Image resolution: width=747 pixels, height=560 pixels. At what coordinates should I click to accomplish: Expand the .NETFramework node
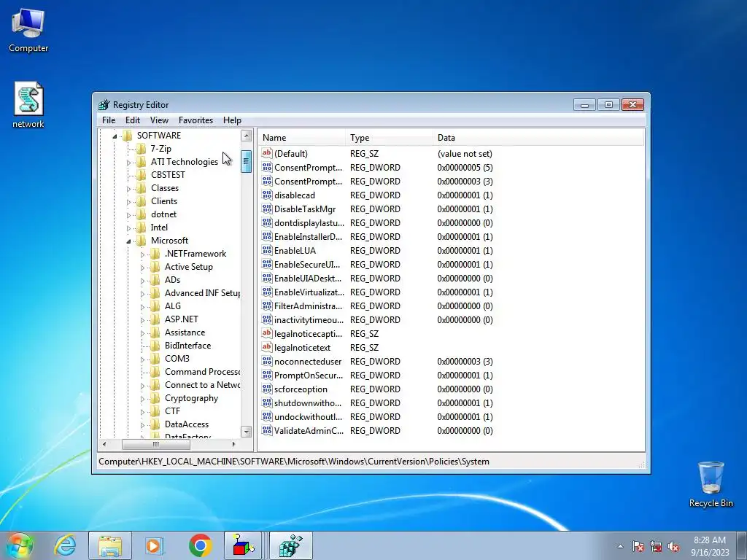point(142,254)
